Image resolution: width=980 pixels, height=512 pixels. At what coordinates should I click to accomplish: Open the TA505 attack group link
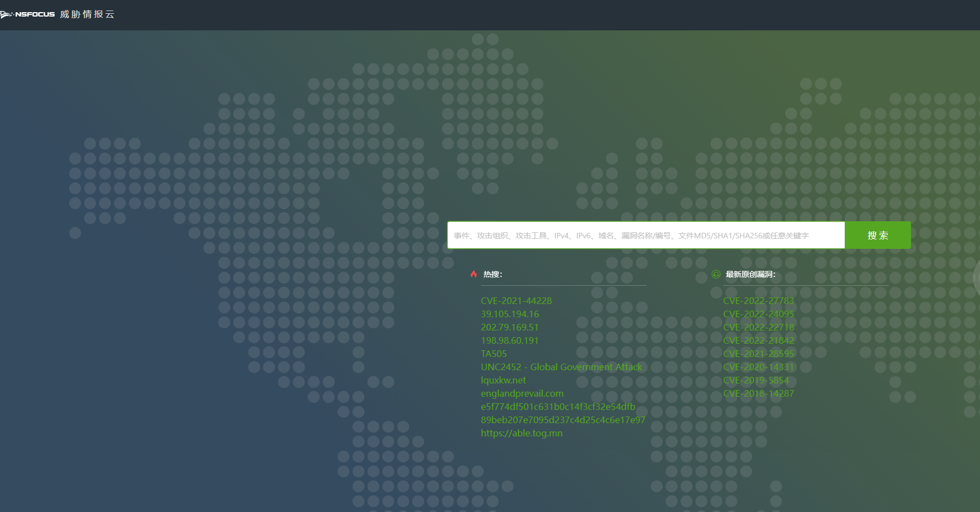click(x=493, y=354)
